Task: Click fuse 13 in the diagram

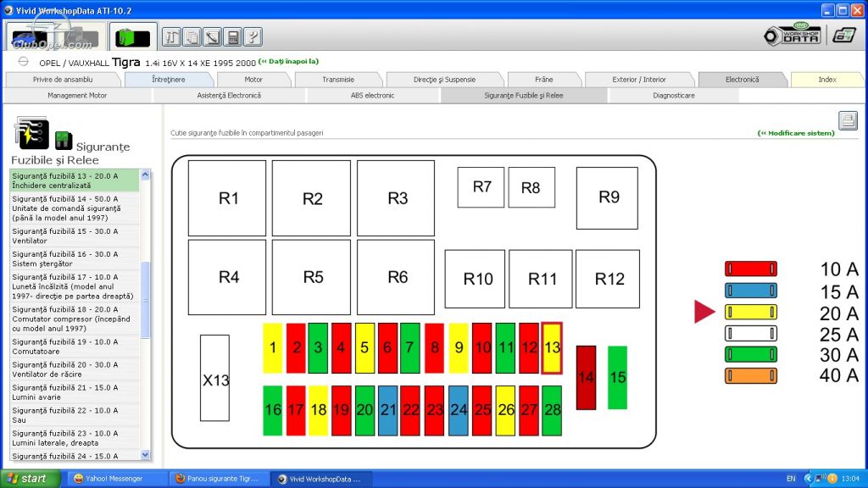Action: 552,348
